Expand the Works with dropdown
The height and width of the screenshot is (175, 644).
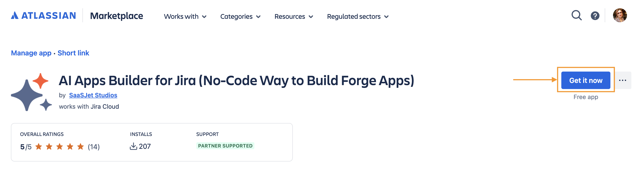tap(185, 17)
